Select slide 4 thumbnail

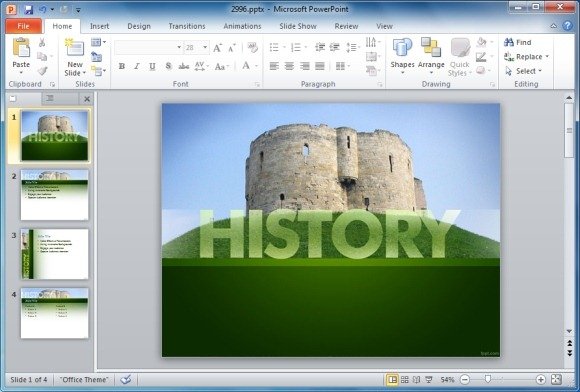(x=54, y=313)
